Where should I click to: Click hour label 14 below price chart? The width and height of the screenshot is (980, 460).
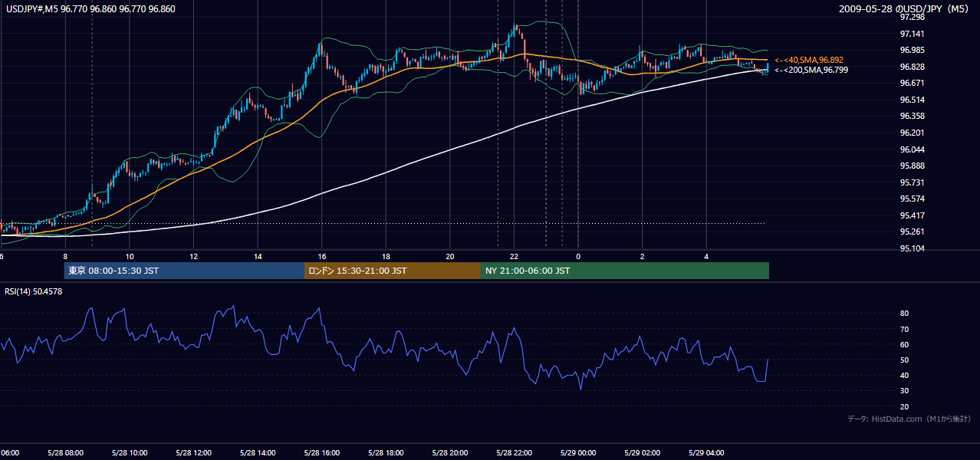[258, 256]
